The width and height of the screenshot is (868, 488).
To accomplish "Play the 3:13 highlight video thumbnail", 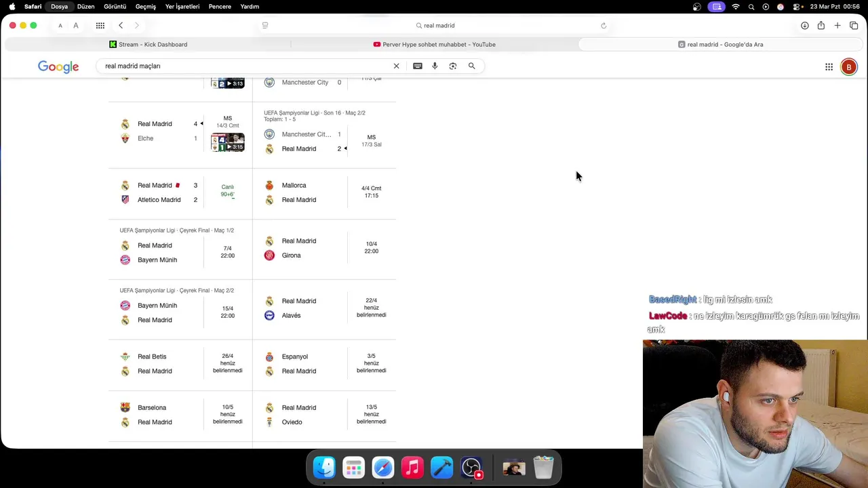I will [228, 83].
